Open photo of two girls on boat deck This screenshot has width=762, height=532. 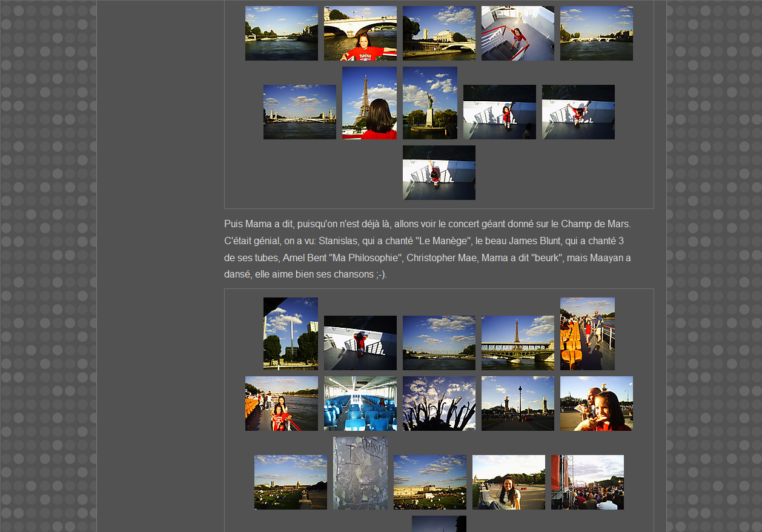click(x=281, y=404)
